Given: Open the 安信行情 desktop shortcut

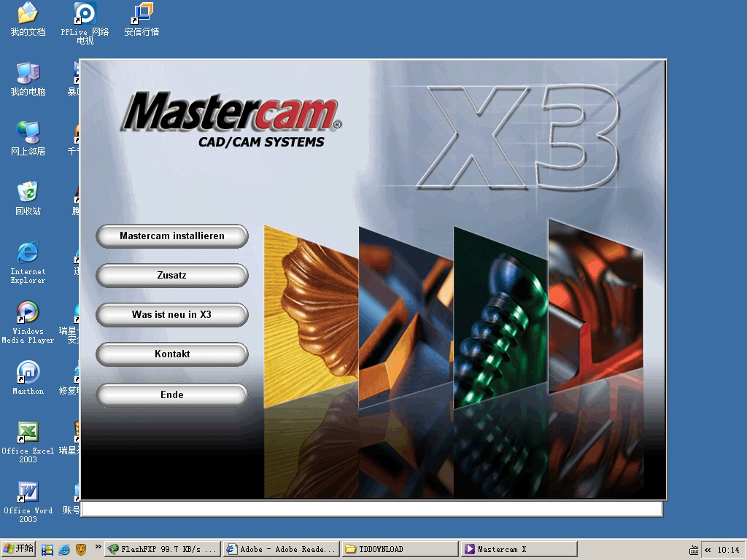Looking at the screenshot, I should [142, 19].
